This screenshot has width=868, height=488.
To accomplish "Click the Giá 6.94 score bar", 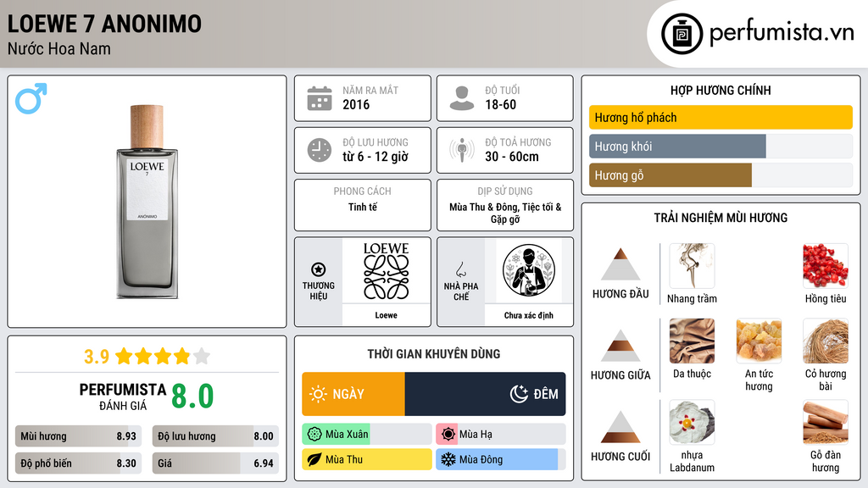I will tap(215, 463).
